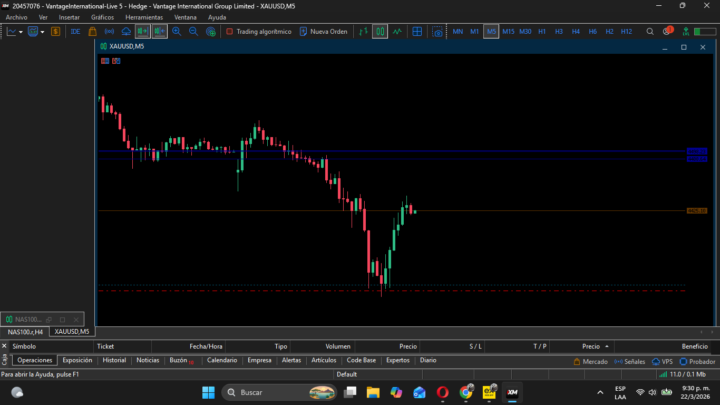Open the Insertar menu
Viewport: 720px width, 405px height.
point(69,17)
